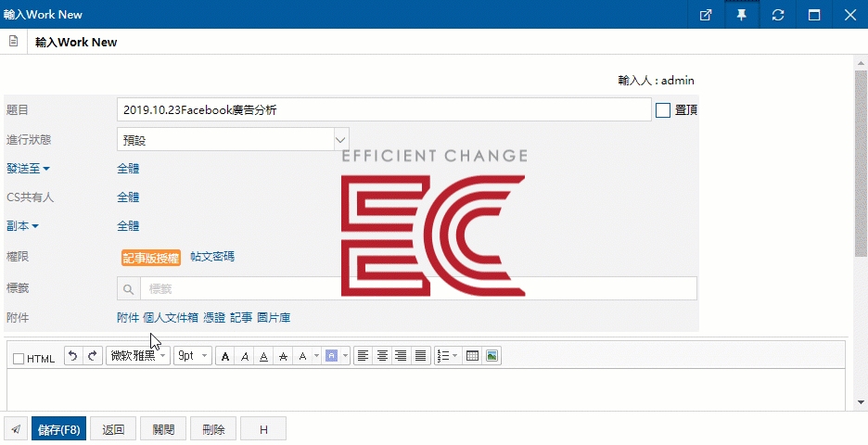
Task: Open the 進行狀態 dropdown showing 預設
Action: (x=233, y=140)
